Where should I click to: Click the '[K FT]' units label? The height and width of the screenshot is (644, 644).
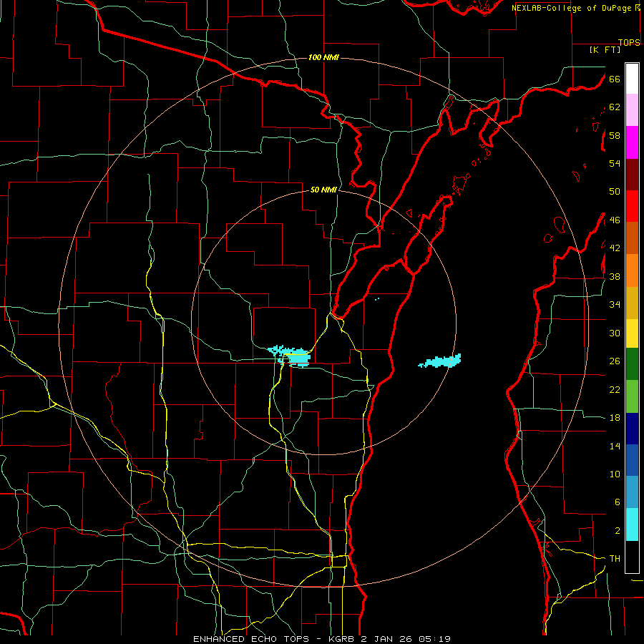click(605, 50)
